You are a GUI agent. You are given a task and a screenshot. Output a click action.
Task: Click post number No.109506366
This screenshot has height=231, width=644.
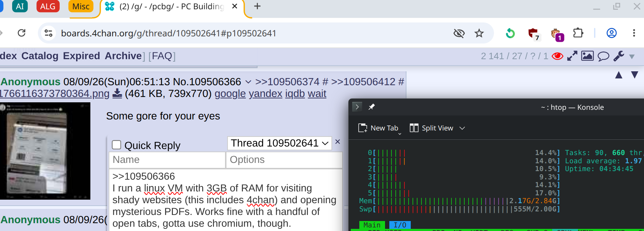(207, 82)
